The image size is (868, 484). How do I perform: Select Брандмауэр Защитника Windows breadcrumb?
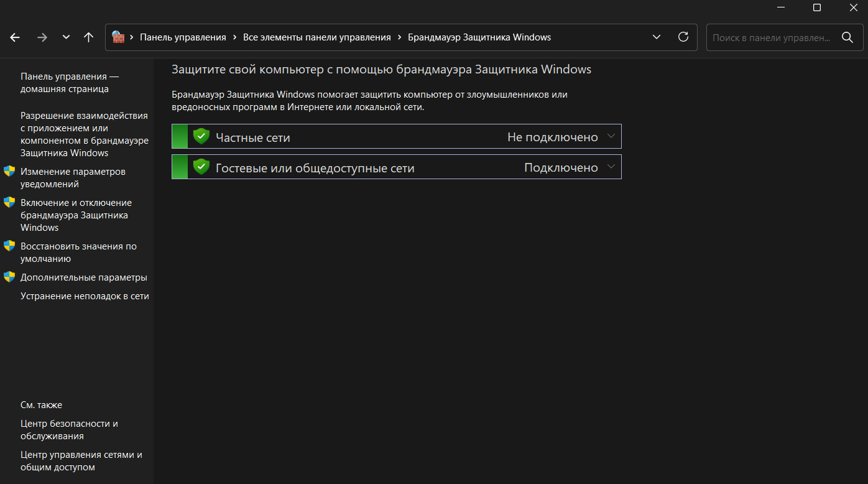pos(479,37)
